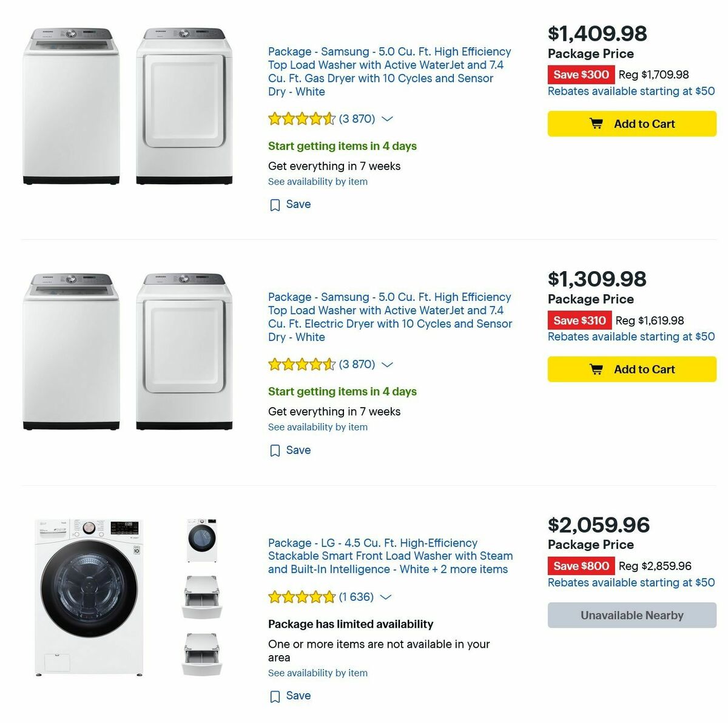This screenshot has height=723, width=728.
Task: Click Rebates available link for the LG package
Action: coord(631,582)
